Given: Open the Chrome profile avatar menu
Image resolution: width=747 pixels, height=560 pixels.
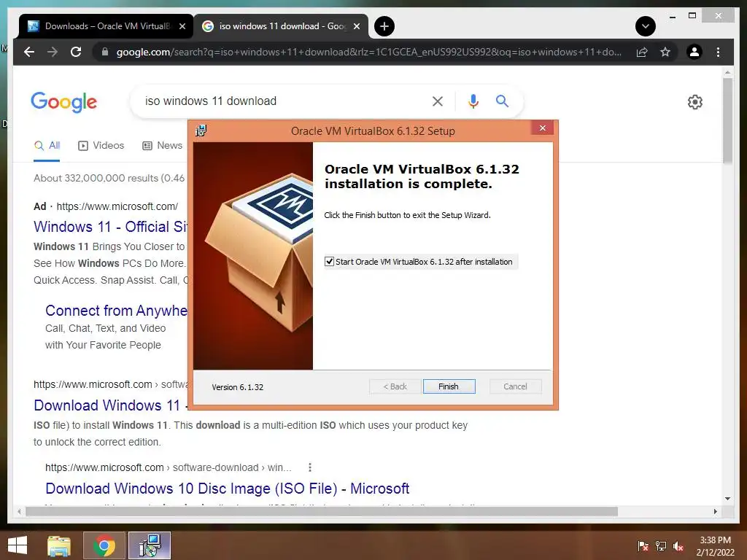Looking at the screenshot, I should (x=694, y=52).
